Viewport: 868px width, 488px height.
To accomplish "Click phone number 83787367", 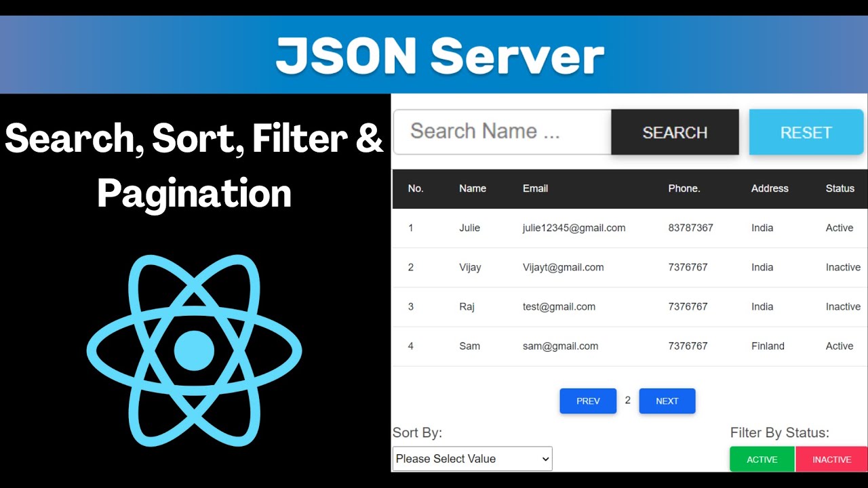I will [x=690, y=228].
